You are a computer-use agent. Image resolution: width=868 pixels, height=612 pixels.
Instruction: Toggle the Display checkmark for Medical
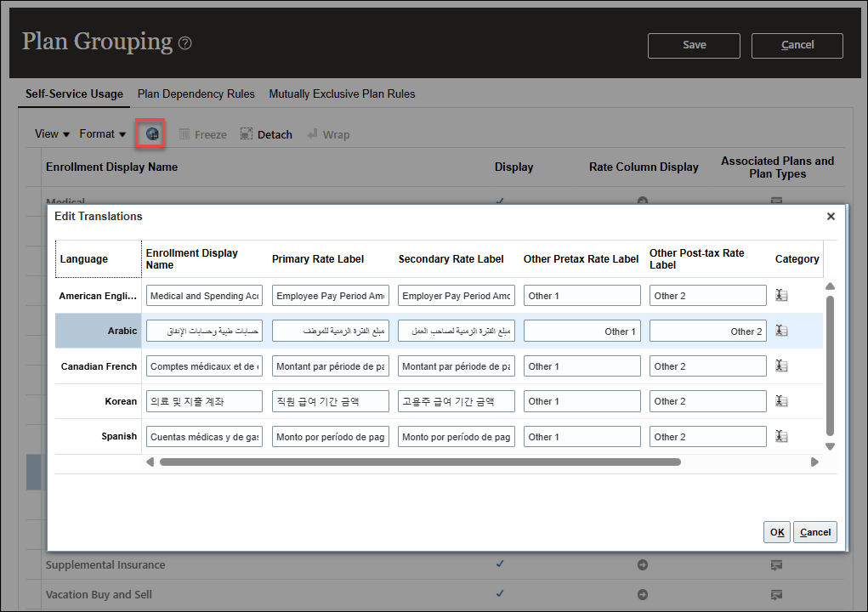[500, 201]
